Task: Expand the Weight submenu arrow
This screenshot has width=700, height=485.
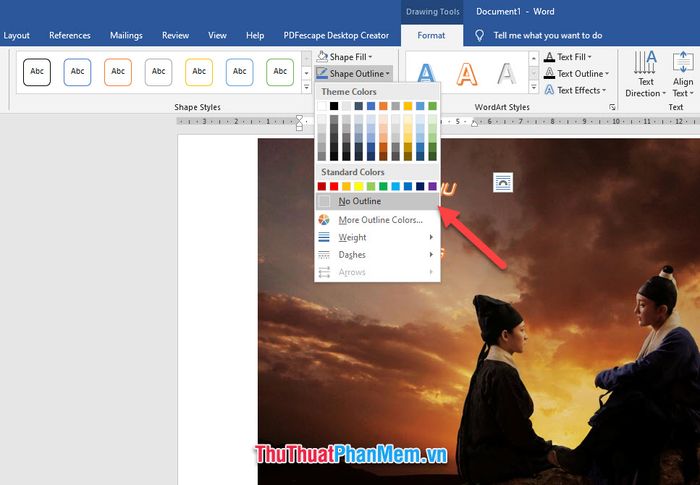Action: point(431,237)
